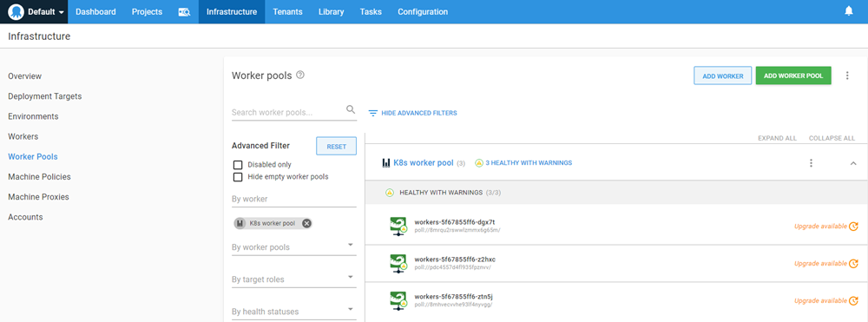Remove the K8s worker pool filter chip
This screenshot has height=322, width=868.
click(306, 224)
